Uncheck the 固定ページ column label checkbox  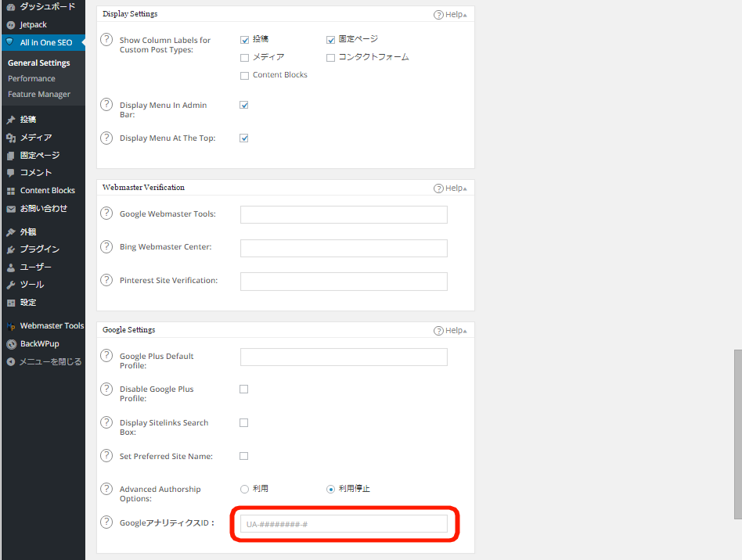[330, 40]
